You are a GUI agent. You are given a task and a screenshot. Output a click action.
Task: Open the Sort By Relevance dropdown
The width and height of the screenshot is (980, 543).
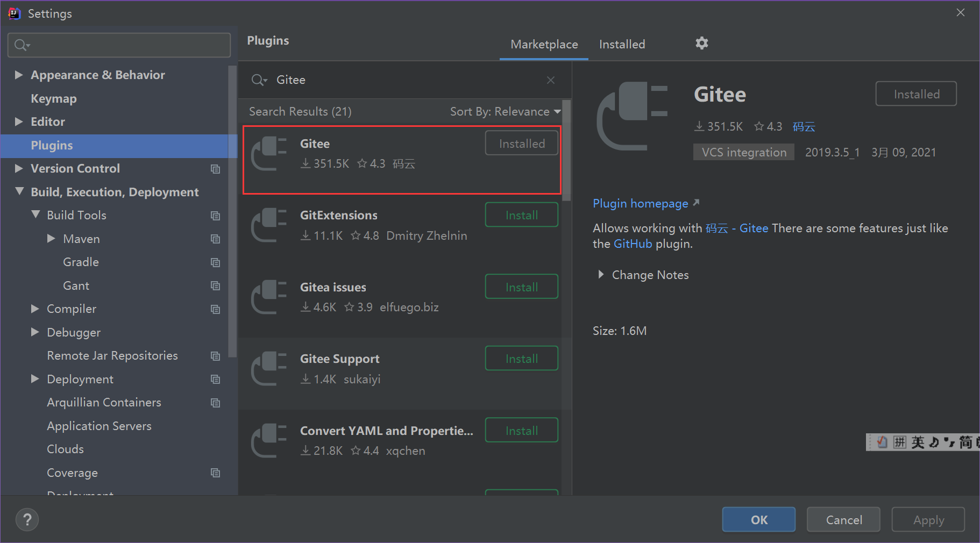tap(505, 111)
